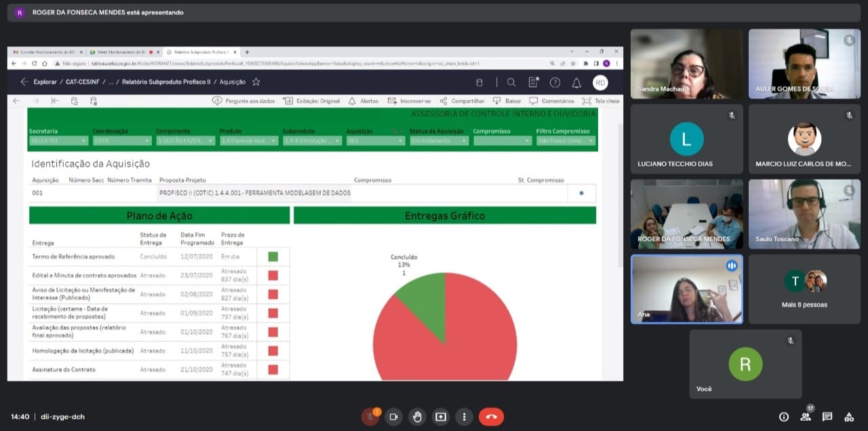868x431 pixels.
Task: Toggle the camera on or off
Action: (x=393, y=417)
